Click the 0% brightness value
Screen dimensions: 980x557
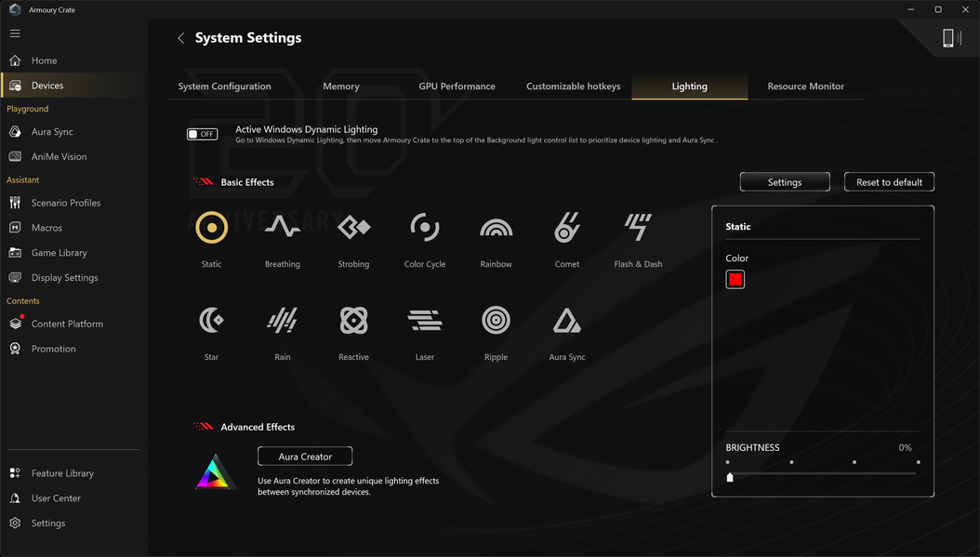tap(905, 447)
